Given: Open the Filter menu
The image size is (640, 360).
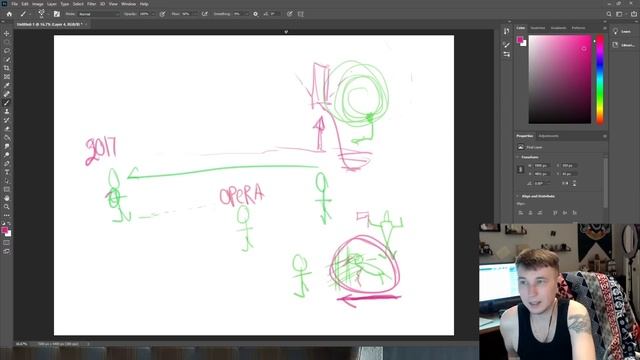Looking at the screenshot, I should [91, 4].
